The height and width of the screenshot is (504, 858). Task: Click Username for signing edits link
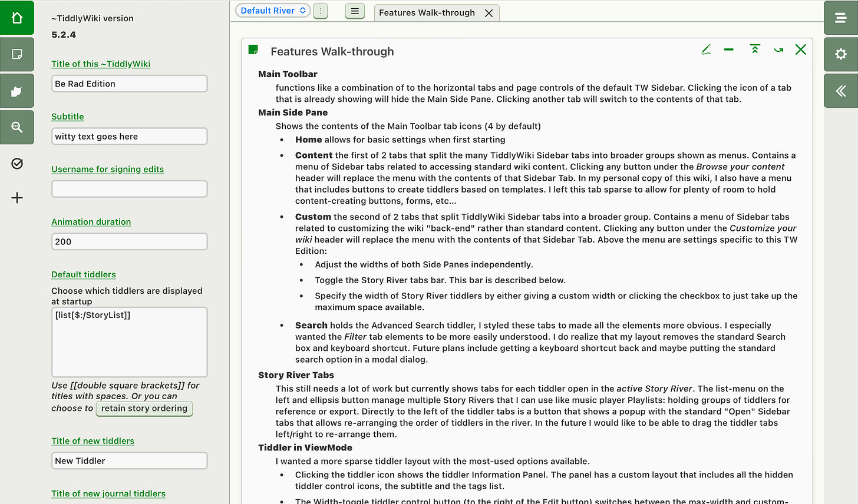pyautogui.click(x=107, y=169)
